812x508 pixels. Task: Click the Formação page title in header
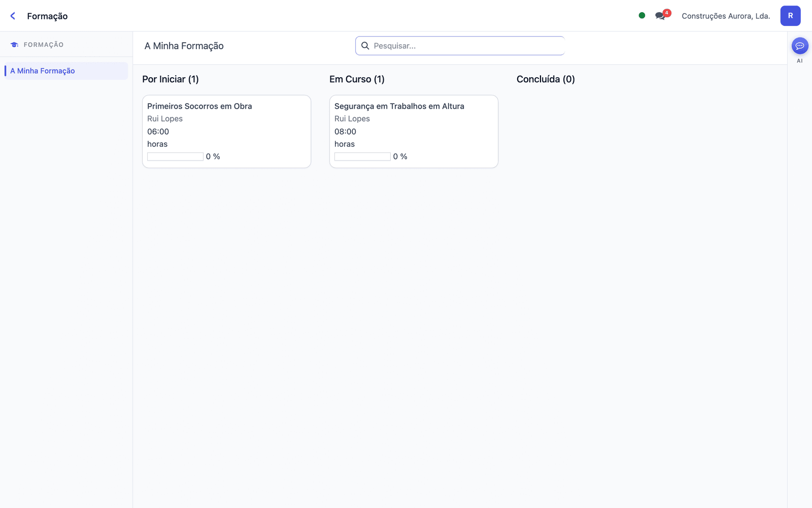(x=47, y=16)
